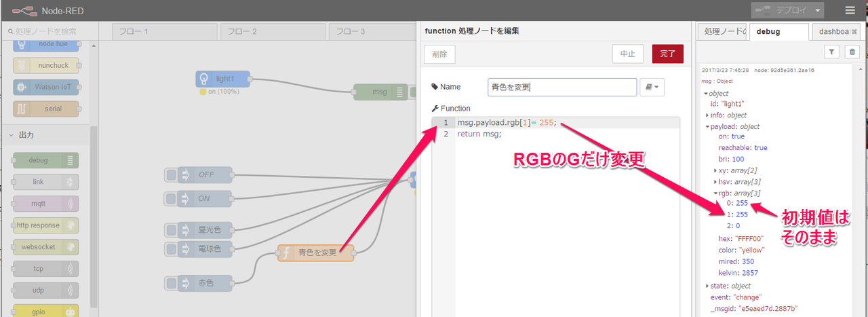Trigger the 赤色 inject node button
This screenshot has width=868, height=317.
pyautogui.click(x=172, y=283)
